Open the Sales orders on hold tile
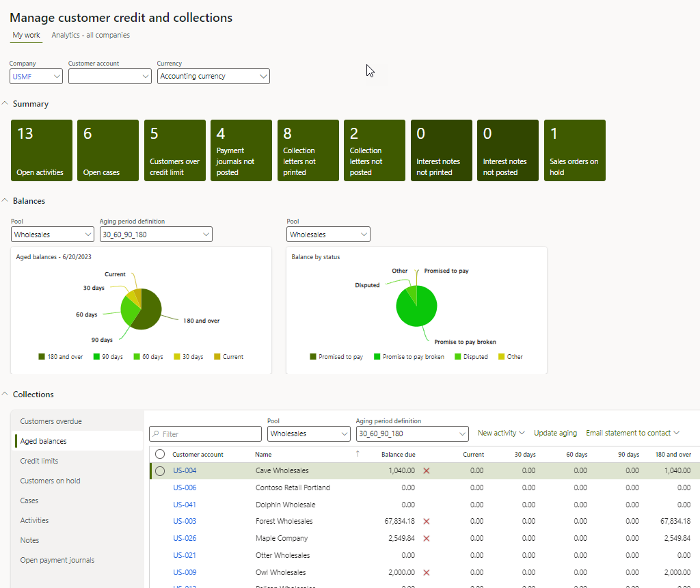The image size is (700, 588). point(574,150)
